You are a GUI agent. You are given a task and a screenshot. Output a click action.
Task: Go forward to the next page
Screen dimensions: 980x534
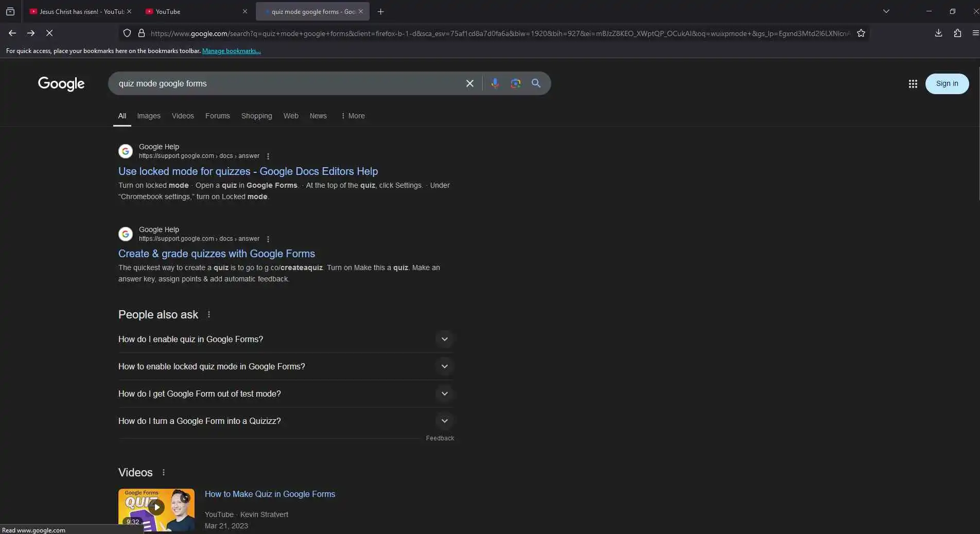[x=31, y=33]
